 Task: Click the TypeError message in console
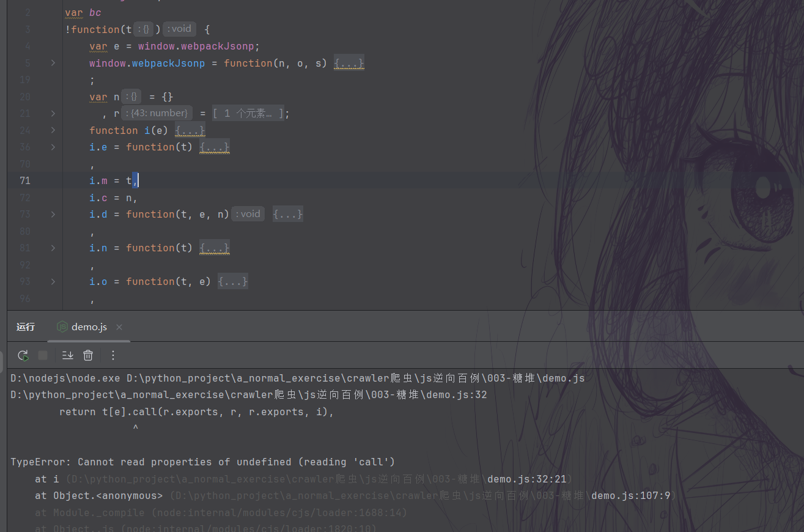coord(203,462)
